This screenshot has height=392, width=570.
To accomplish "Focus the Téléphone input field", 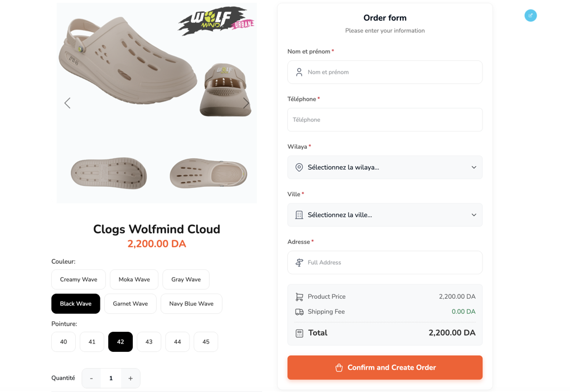I will coord(385,120).
